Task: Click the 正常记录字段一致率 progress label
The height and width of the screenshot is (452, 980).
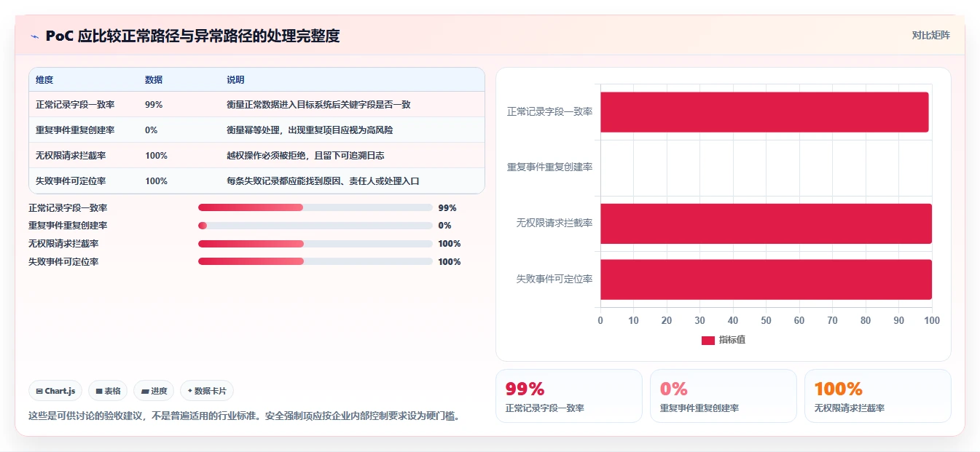Action: coord(68,207)
